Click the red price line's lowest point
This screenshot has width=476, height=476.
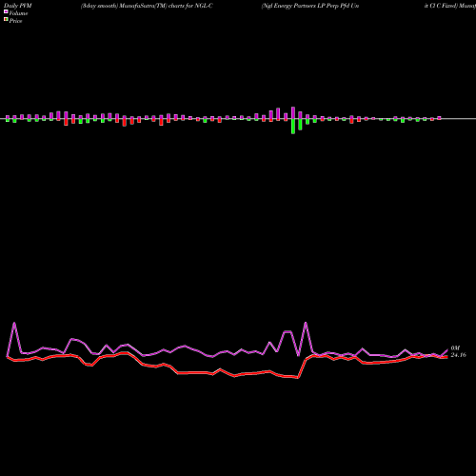pos(298,378)
